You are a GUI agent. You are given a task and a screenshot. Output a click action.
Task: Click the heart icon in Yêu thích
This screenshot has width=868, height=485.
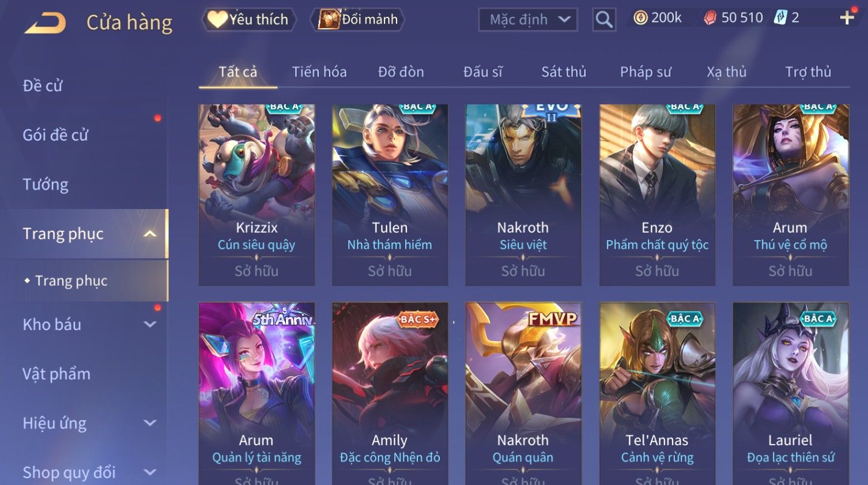pos(217,19)
